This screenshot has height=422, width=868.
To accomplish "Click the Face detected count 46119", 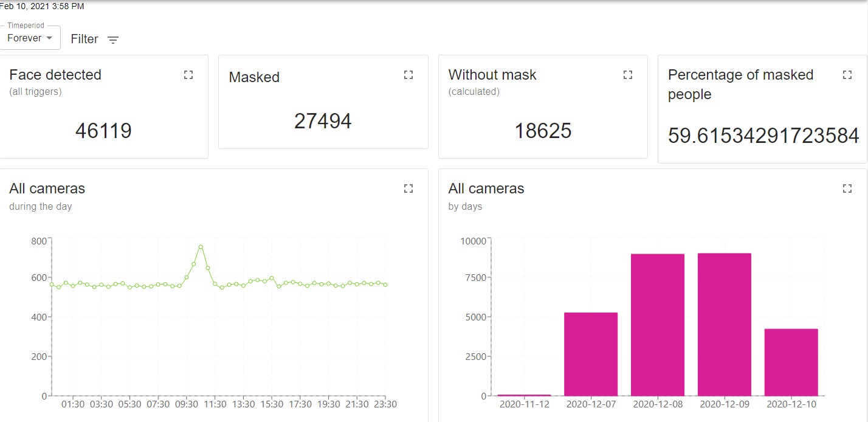I will pyautogui.click(x=103, y=131).
